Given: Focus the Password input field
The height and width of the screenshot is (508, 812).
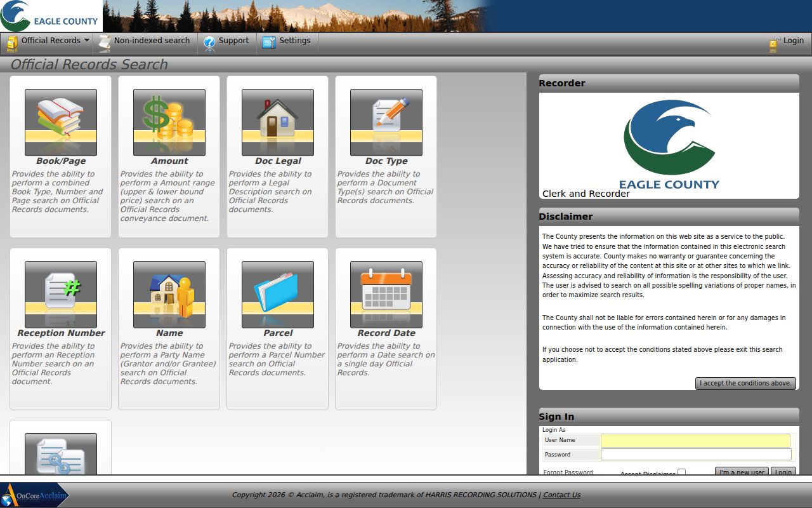Looking at the screenshot, I should [696, 455].
